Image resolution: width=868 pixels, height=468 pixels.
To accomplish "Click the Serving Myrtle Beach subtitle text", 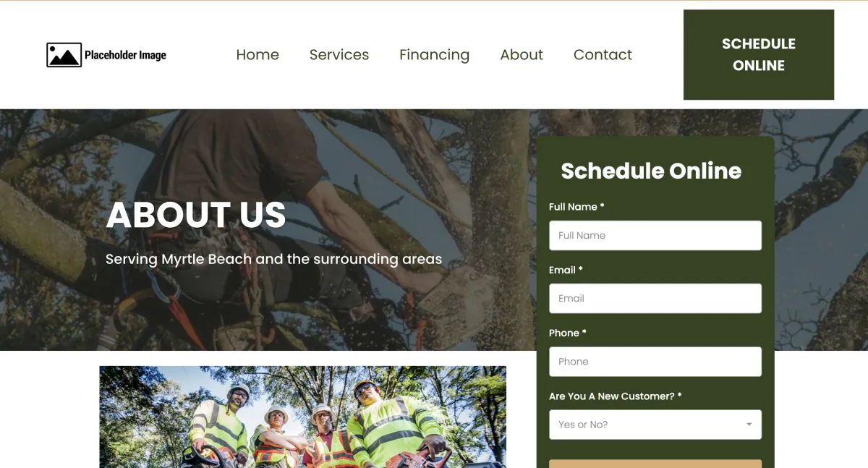I will click(273, 259).
